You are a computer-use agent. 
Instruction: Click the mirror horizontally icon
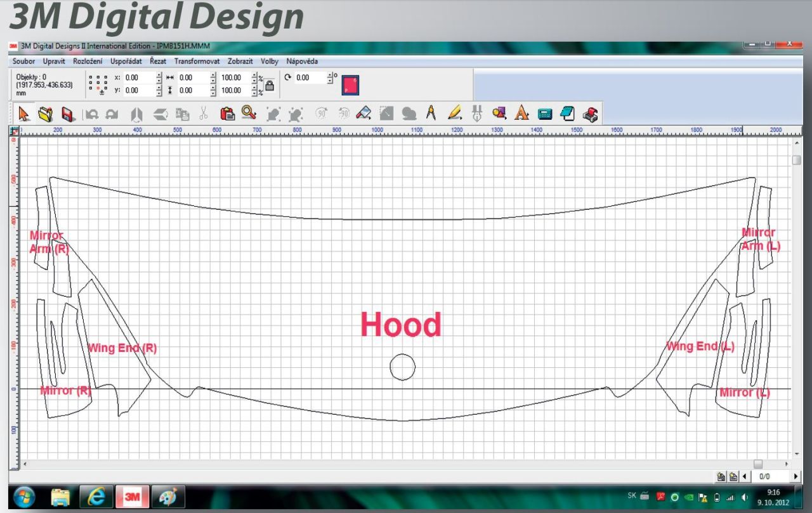pyautogui.click(x=136, y=115)
